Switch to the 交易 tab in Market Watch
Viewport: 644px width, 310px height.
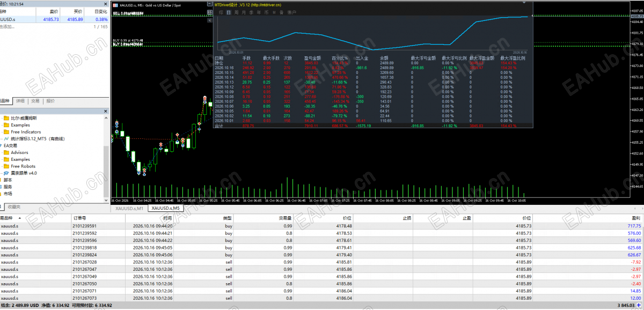click(x=35, y=101)
